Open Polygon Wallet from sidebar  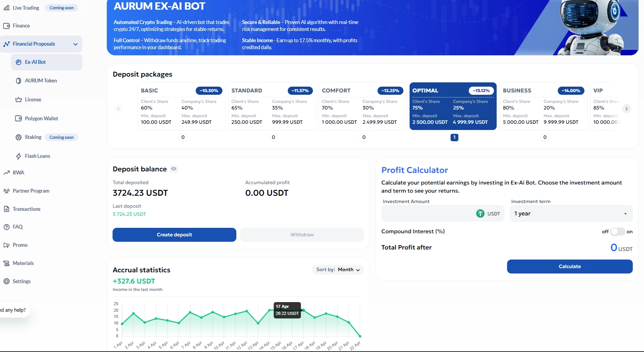36,118
